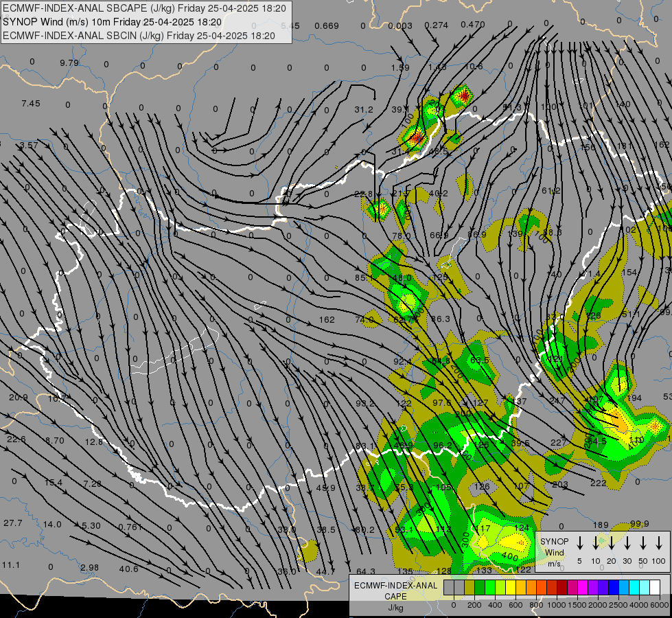Click the grid value '7.28'
Screen dimensions: 672x618
(93, 484)
